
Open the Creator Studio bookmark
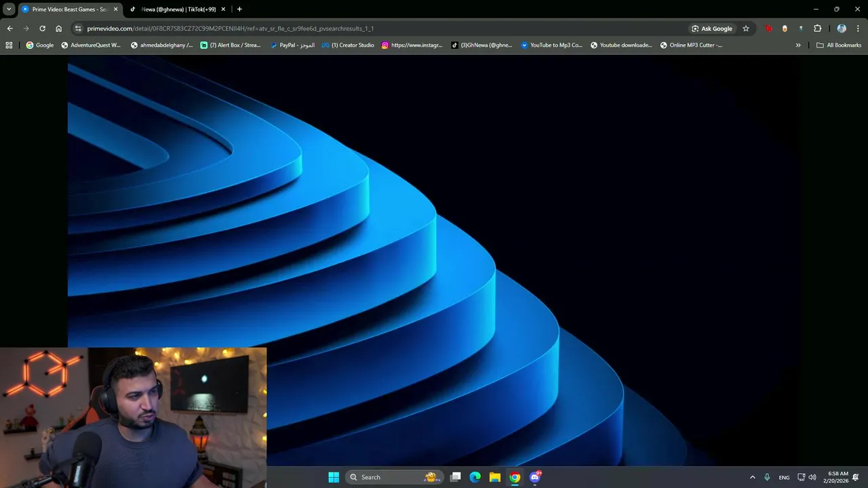tap(348, 45)
